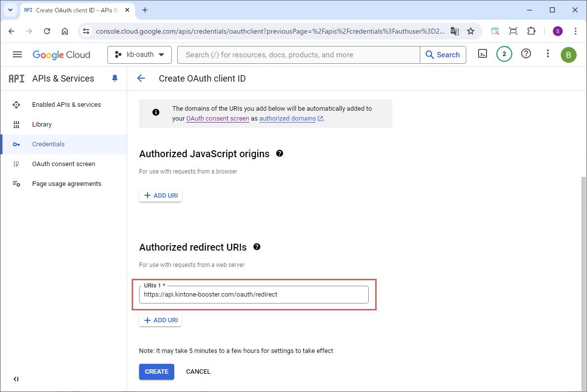This screenshot has height=392, width=587.
Task: Open the Google Cloud hamburger navigation menu
Action: pos(17,55)
